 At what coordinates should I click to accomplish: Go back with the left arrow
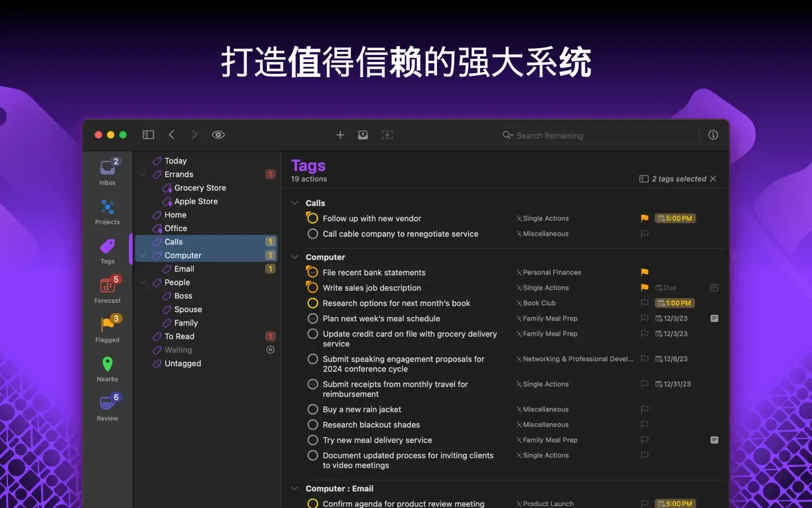click(172, 135)
